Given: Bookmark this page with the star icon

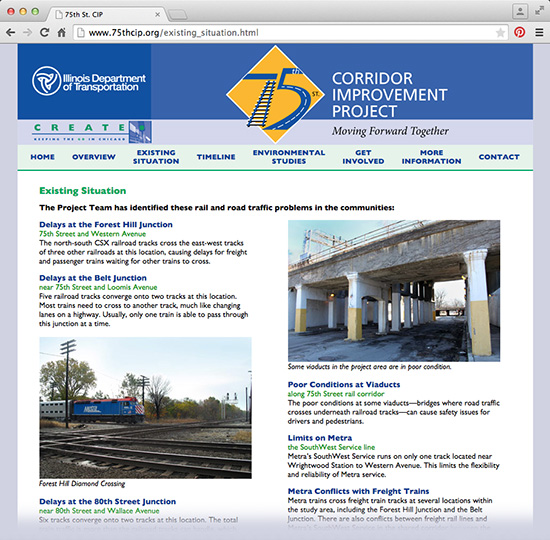Looking at the screenshot, I should (500, 33).
